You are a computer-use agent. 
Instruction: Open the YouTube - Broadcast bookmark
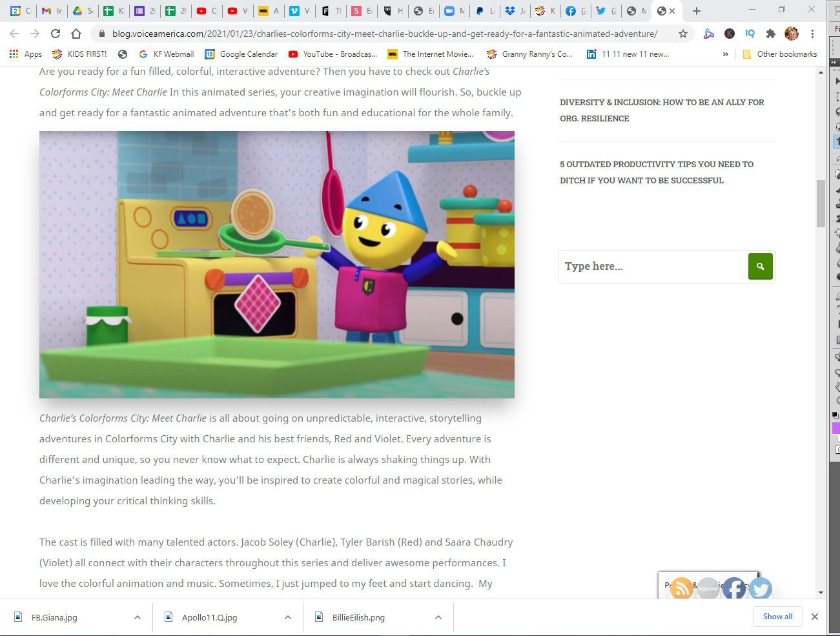[333, 54]
